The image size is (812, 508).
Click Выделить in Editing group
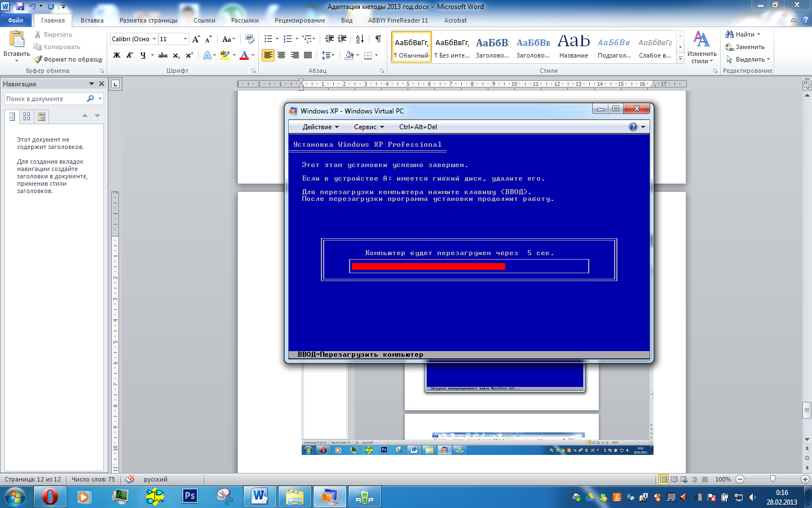748,59
